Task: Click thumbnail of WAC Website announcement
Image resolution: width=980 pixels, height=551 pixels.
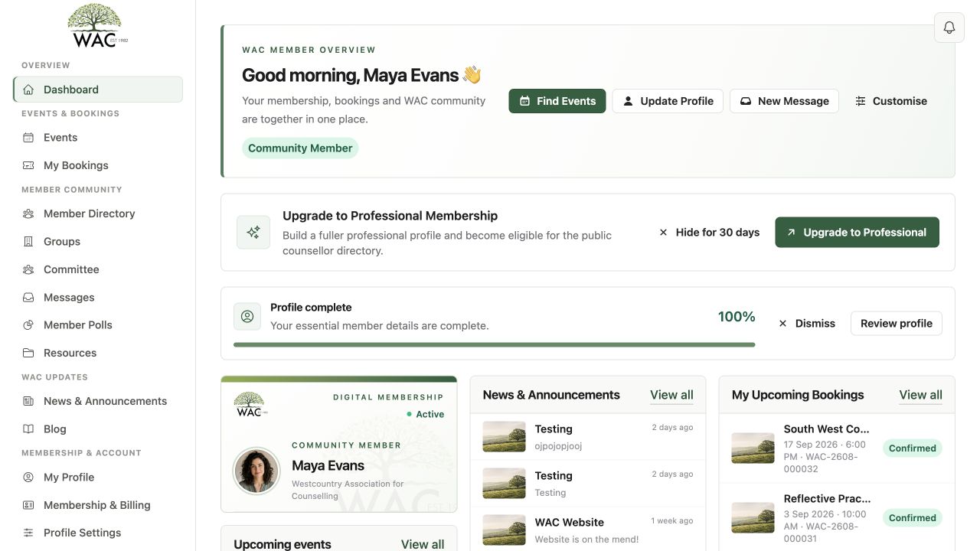Action: 504,530
